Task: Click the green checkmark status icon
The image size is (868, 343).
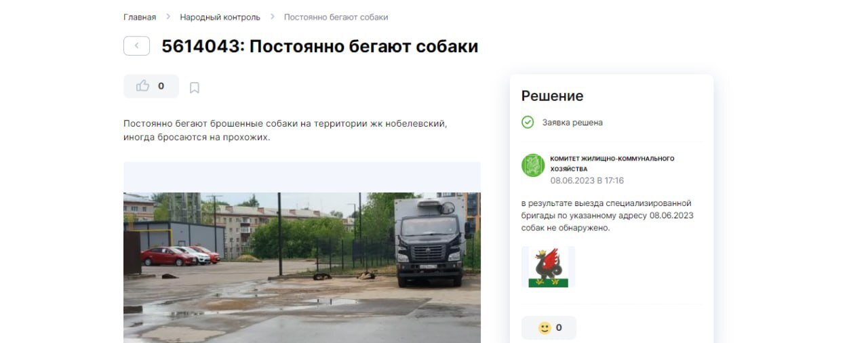Action: [x=528, y=123]
